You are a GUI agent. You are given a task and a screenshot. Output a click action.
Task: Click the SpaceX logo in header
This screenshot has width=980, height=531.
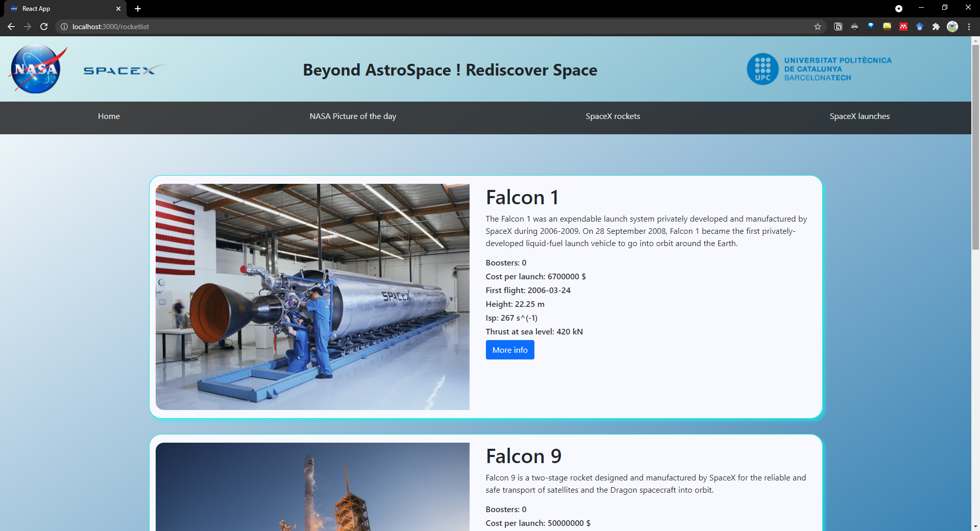click(x=125, y=70)
